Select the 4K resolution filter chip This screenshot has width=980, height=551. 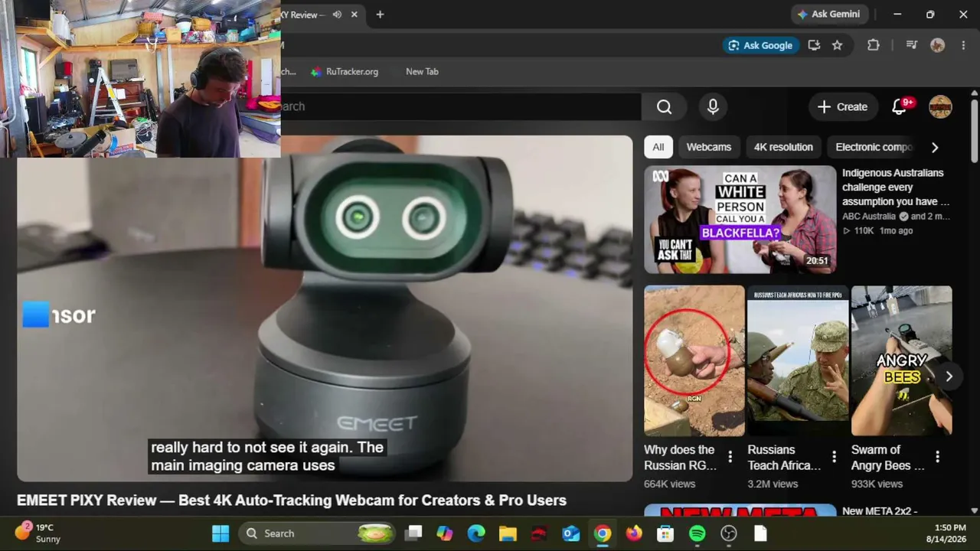pos(783,147)
